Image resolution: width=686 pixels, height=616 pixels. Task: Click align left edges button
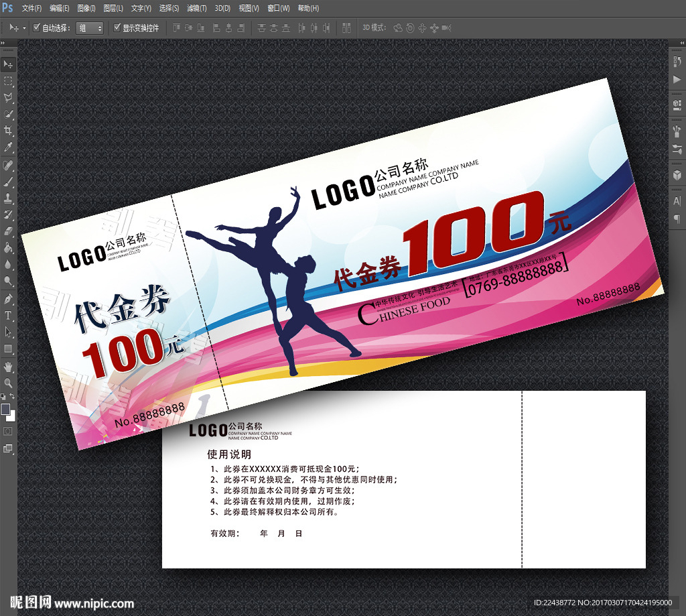216,28
